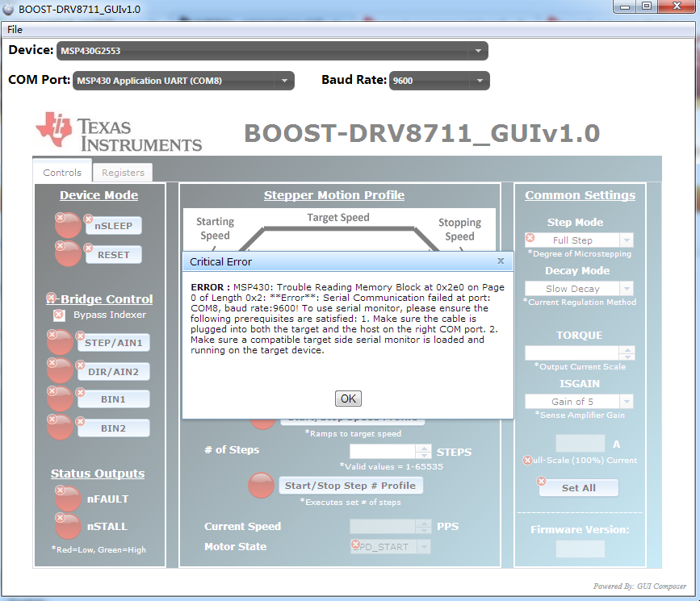Click the red LED next to DIR/AIN2
The height and width of the screenshot is (601, 700).
(60, 371)
